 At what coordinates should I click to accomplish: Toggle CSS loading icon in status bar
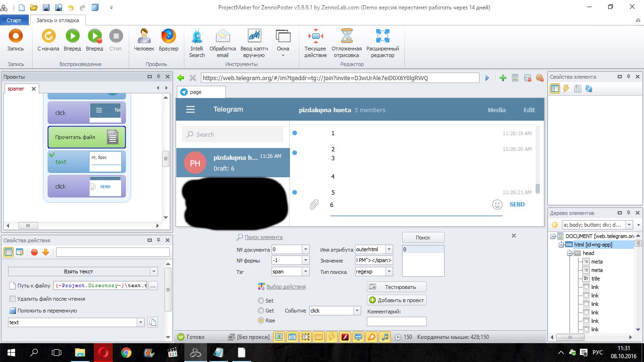click(x=319, y=337)
